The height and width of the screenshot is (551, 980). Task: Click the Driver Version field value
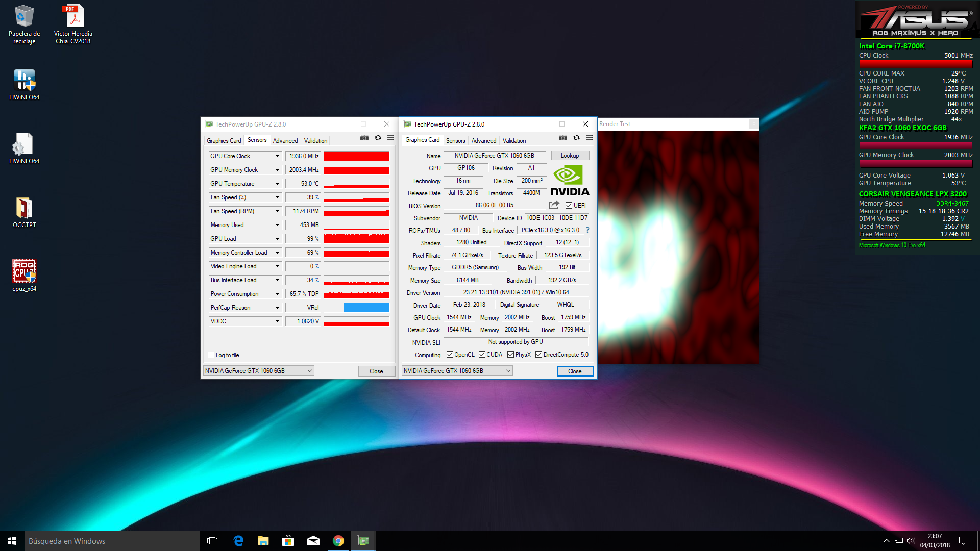[516, 292]
